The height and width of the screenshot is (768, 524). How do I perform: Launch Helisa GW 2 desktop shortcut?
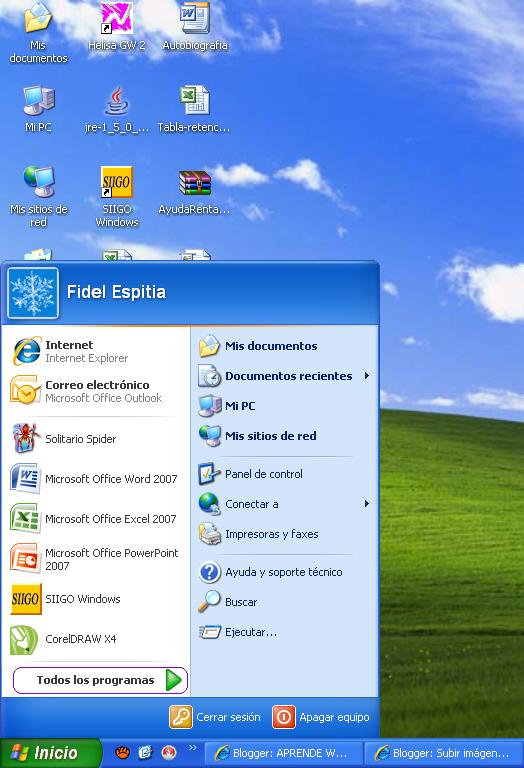(117, 27)
